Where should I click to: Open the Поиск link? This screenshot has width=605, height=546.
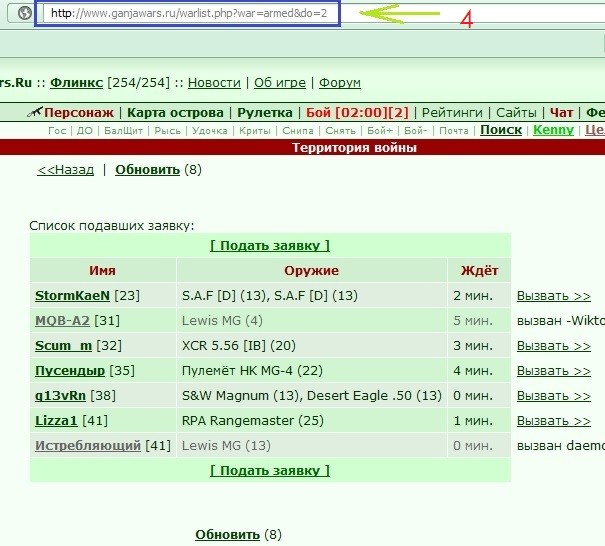coord(501,130)
